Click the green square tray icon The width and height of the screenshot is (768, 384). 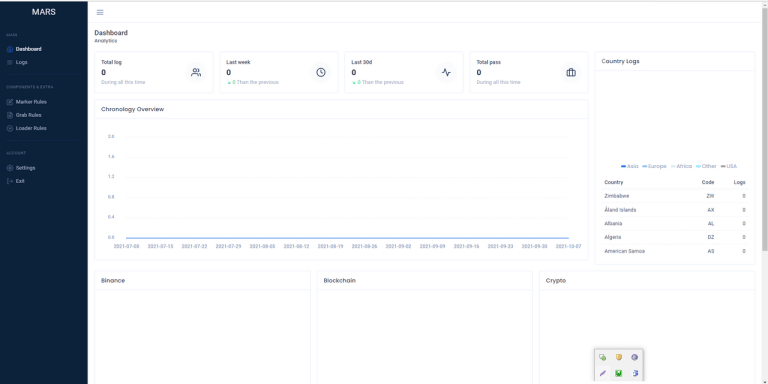tap(619, 373)
